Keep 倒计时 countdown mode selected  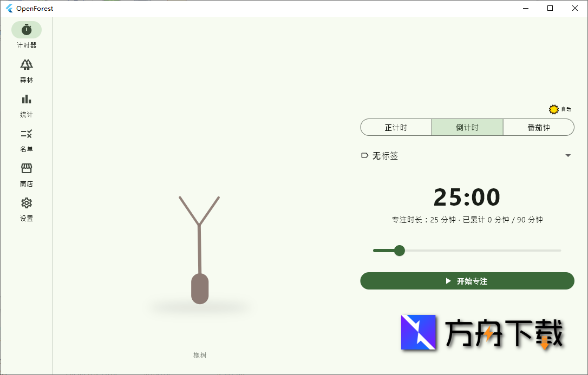[x=467, y=127]
